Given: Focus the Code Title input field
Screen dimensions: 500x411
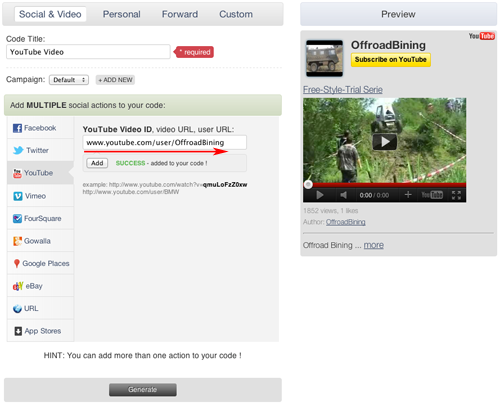Looking at the screenshot, I should pyautogui.click(x=88, y=52).
